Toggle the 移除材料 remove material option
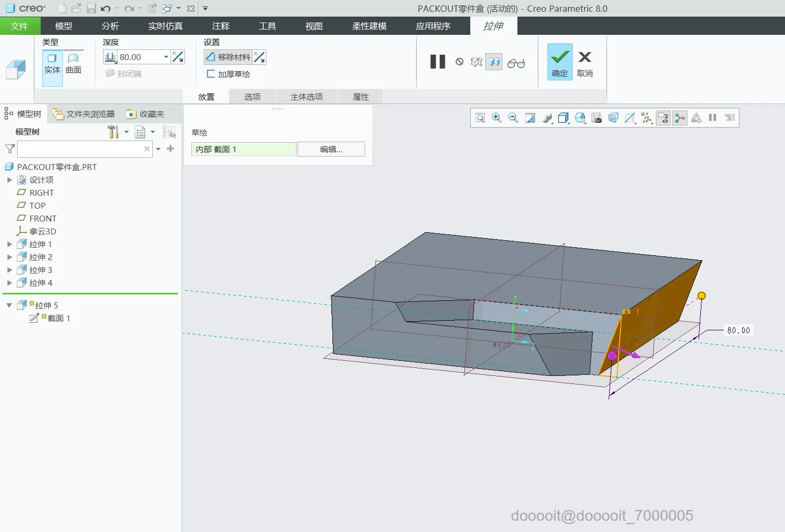The width and height of the screenshot is (785, 532). (228, 57)
